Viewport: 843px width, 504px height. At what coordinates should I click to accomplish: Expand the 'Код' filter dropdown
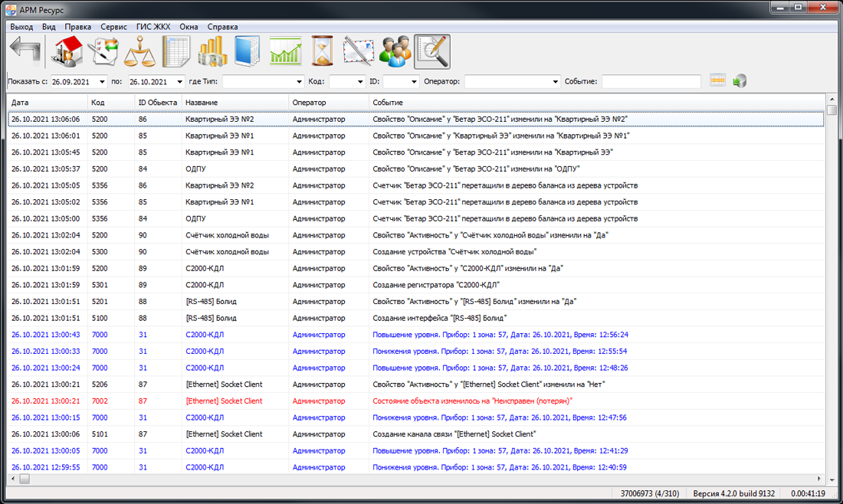(358, 82)
